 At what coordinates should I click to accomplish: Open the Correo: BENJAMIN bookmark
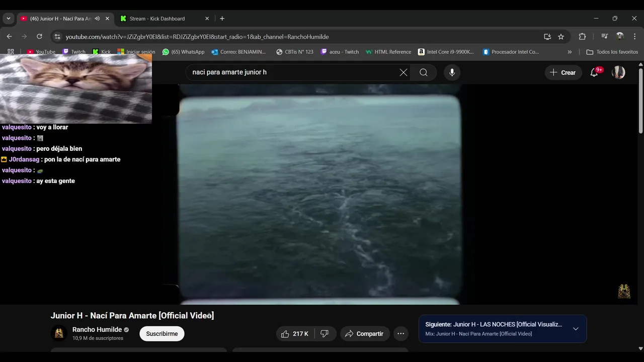click(x=238, y=52)
